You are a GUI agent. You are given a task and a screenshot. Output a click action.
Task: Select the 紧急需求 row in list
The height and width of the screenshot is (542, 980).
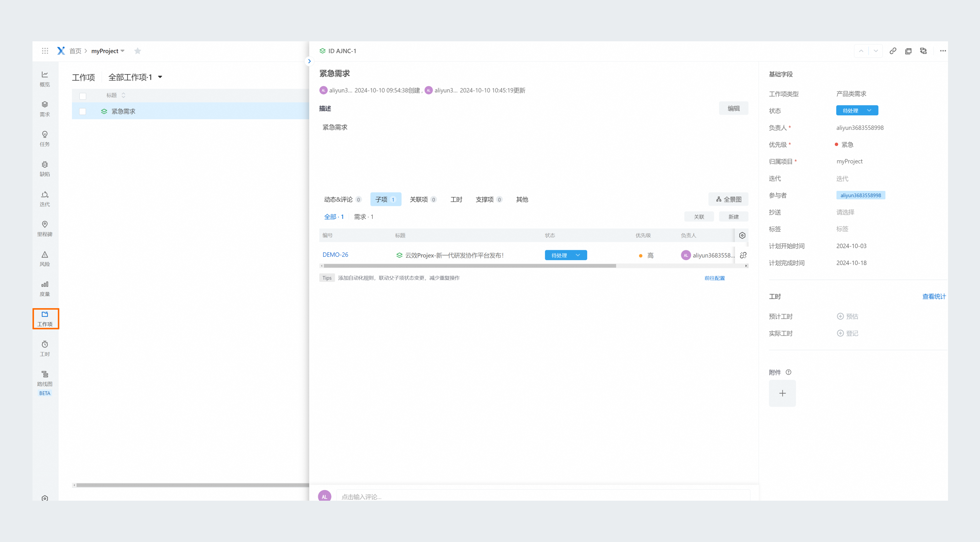(x=190, y=111)
